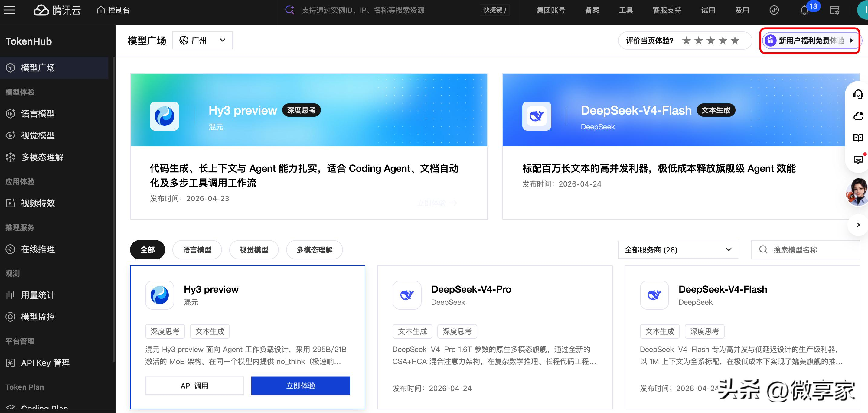Click the AI search sparkle icon

click(x=290, y=10)
